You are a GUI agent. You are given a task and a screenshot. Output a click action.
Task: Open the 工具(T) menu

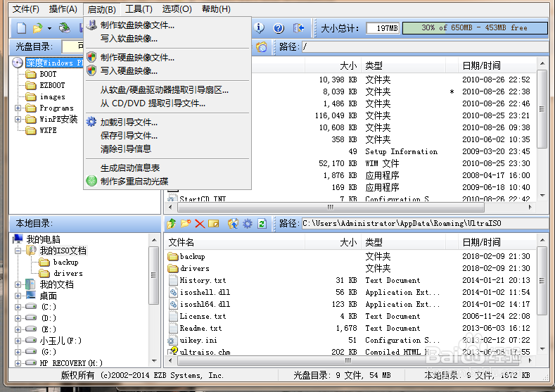[139, 9]
